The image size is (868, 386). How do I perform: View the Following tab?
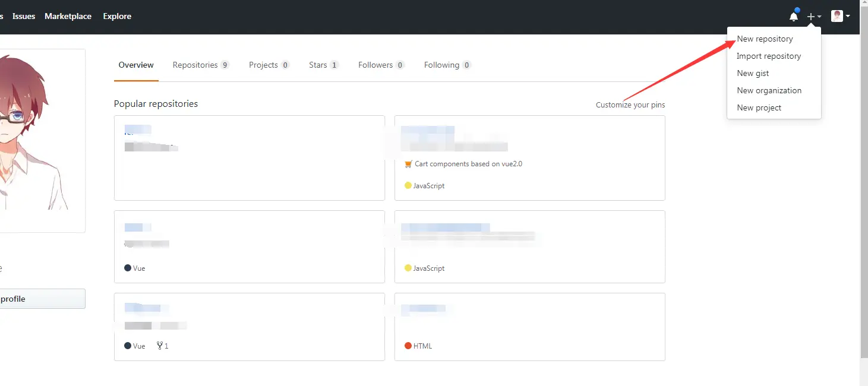pos(447,65)
